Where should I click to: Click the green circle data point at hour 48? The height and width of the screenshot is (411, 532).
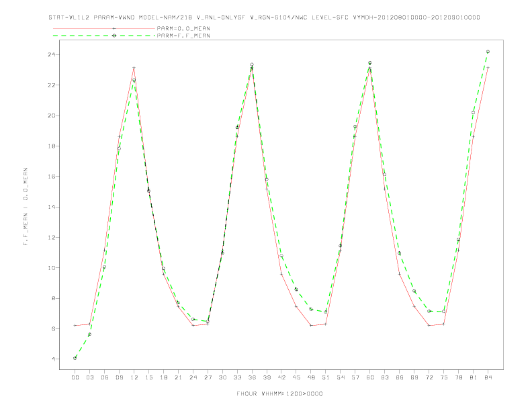311,310
